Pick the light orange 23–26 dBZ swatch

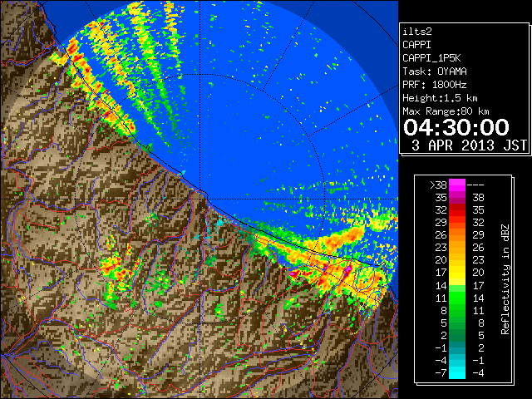(x=457, y=248)
